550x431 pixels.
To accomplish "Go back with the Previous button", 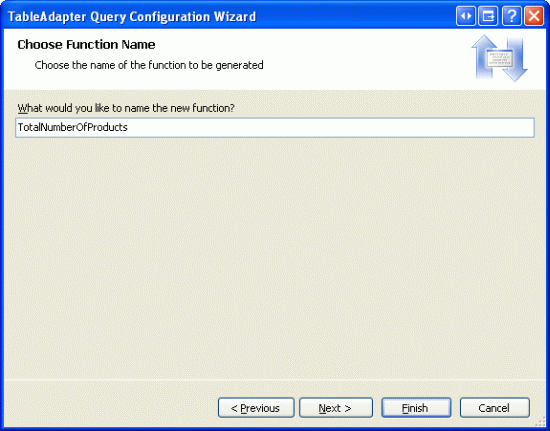I will pyautogui.click(x=256, y=408).
